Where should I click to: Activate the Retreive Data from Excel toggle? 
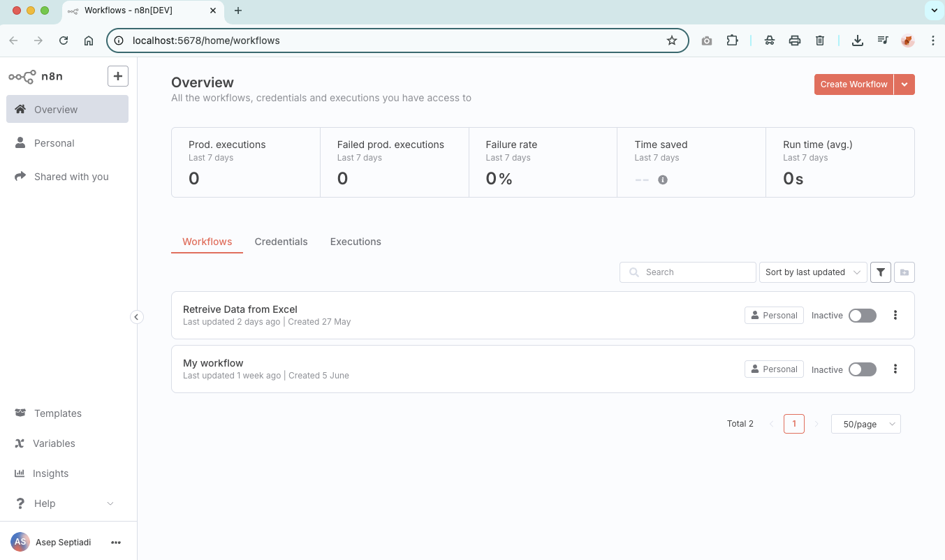point(863,316)
